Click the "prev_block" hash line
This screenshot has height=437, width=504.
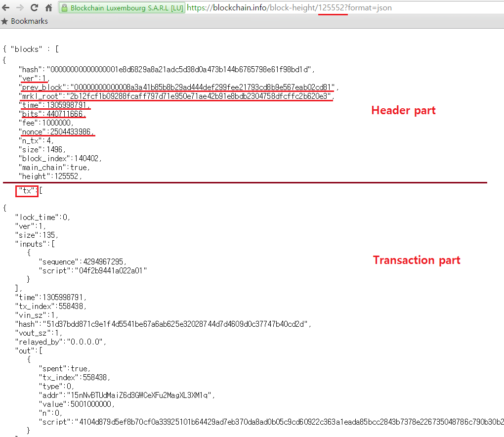pos(178,87)
